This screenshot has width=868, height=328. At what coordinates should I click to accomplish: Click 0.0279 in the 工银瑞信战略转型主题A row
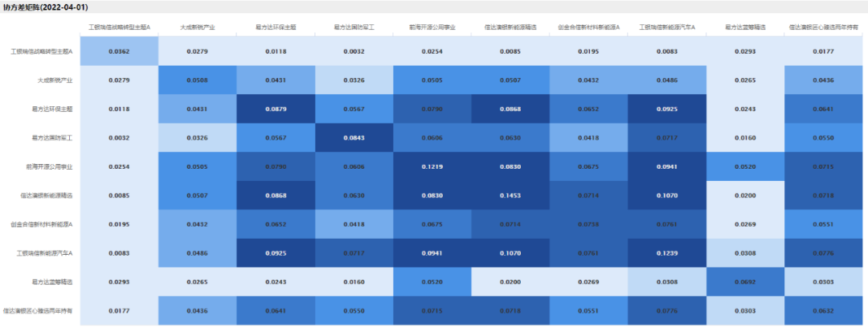pyautogui.click(x=197, y=51)
